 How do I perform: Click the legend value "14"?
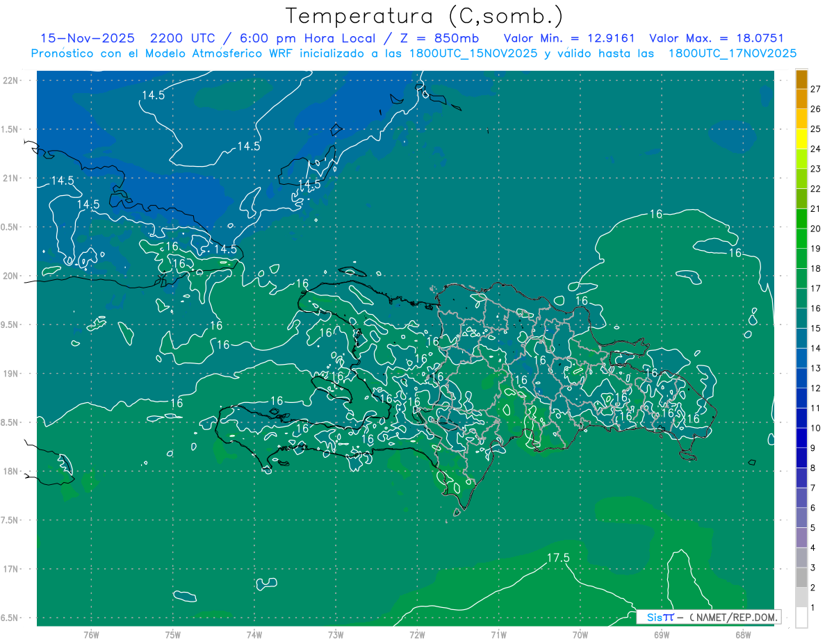[816, 348]
